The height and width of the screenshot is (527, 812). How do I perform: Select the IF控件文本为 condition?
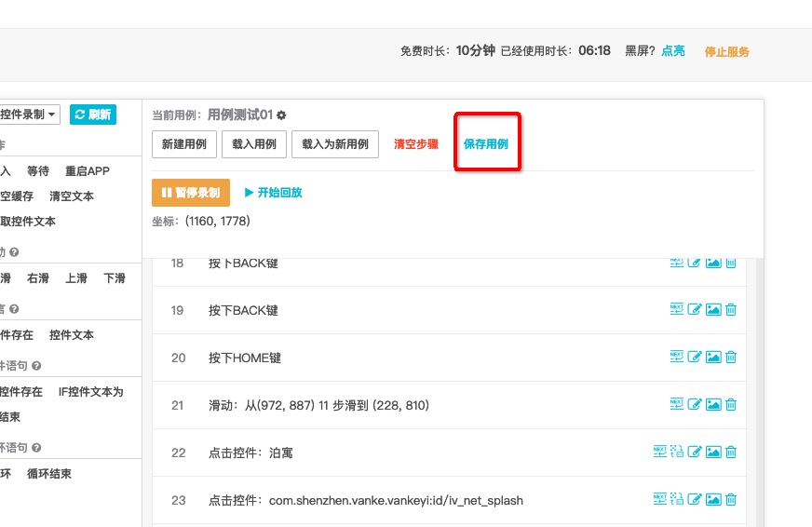pyautogui.click(x=90, y=392)
